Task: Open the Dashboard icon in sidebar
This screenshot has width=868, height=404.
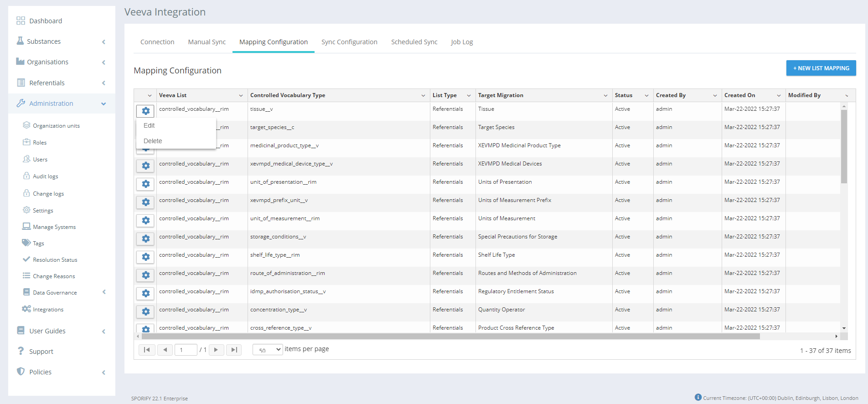Action: click(21, 21)
